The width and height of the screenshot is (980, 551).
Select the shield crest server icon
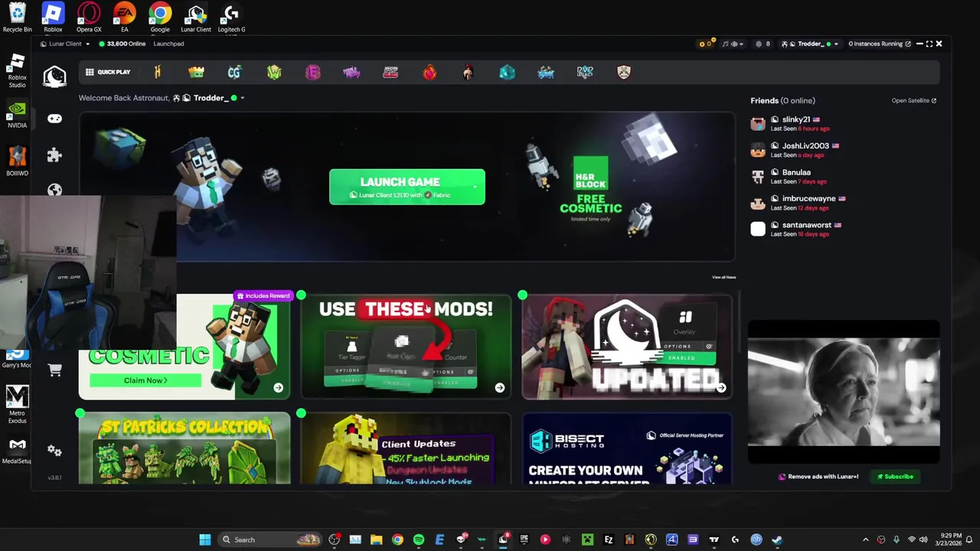[624, 72]
